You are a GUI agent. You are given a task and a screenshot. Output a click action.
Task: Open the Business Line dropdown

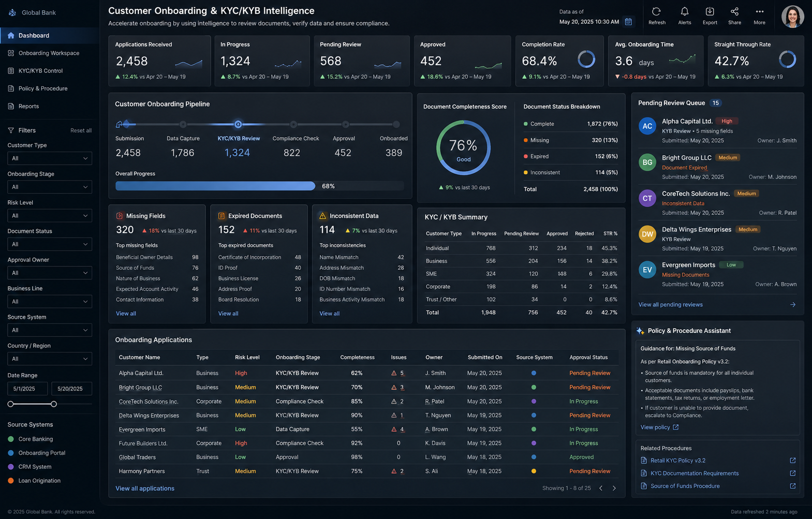click(x=50, y=302)
